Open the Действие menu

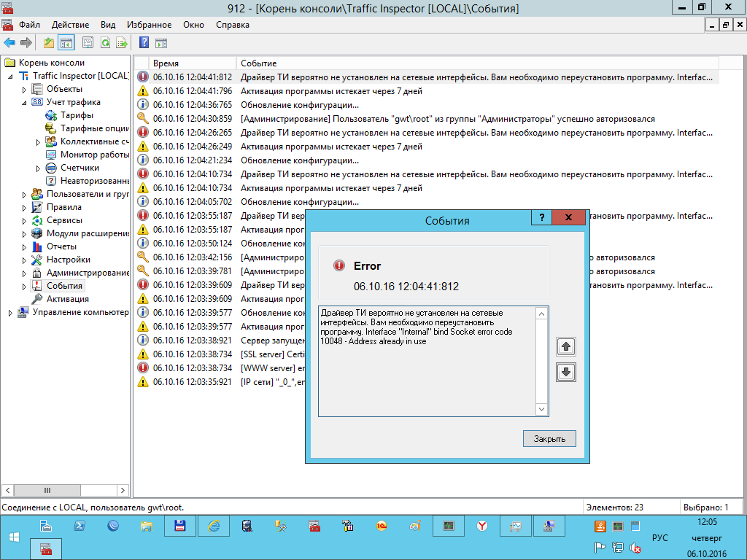pyautogui.click(x=70, y=25)
